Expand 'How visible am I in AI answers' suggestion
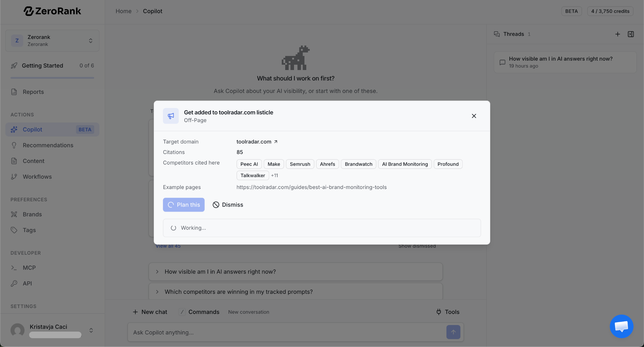The width and height of the screenshot is (644, 347). [296, 272]
